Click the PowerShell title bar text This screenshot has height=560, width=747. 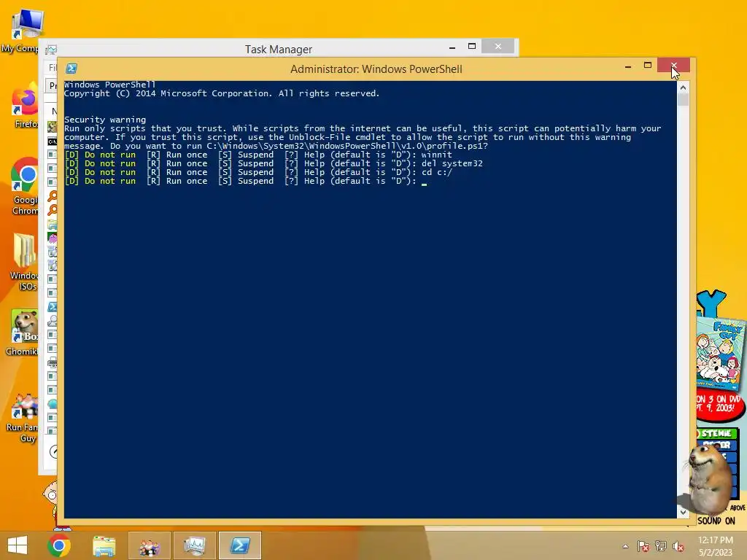pyautogui.click(x=376, y=69)
